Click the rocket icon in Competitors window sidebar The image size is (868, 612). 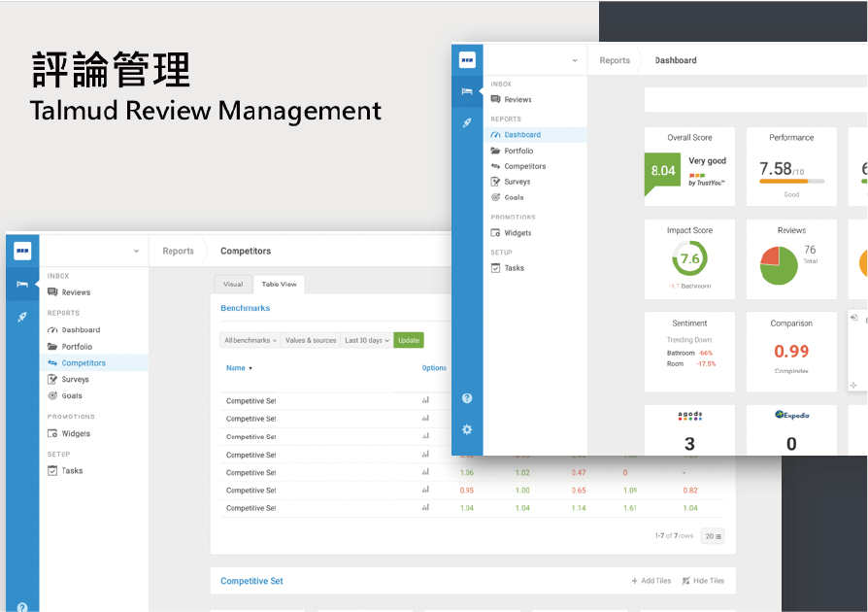pos(22,317)
